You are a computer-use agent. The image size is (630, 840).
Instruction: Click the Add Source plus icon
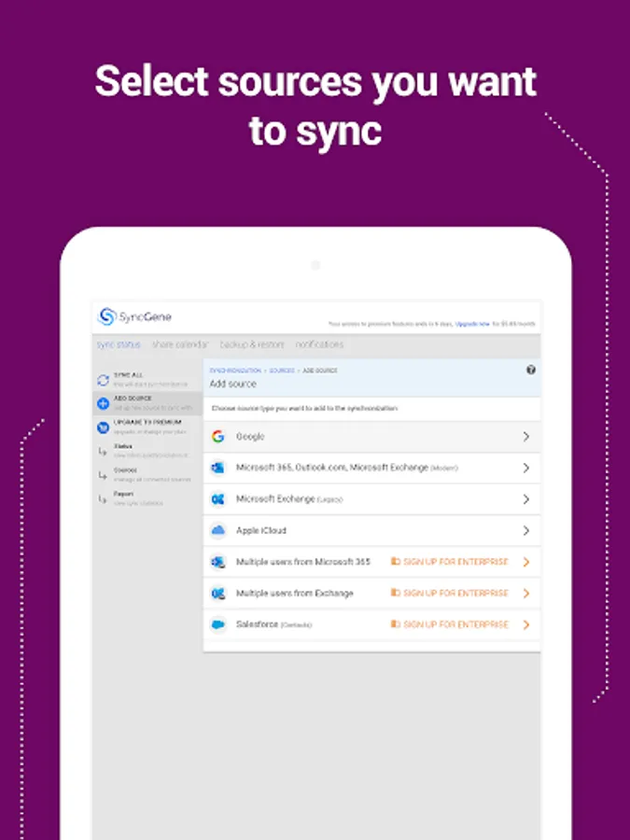click(x=103, y=403)
